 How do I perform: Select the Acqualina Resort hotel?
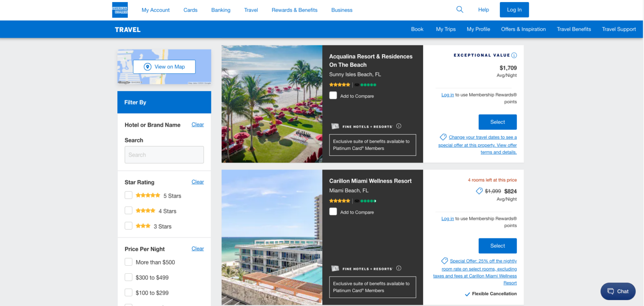pos(497,122)
